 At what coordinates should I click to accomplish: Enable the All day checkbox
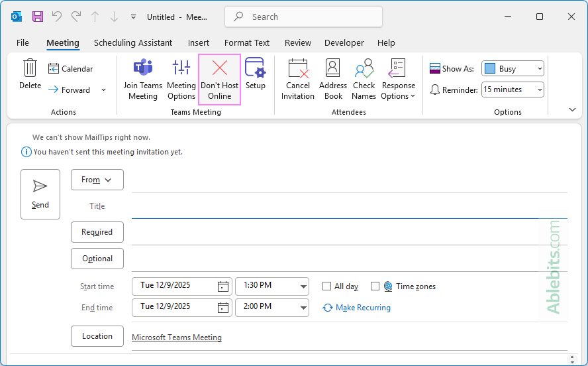[326, 286]
